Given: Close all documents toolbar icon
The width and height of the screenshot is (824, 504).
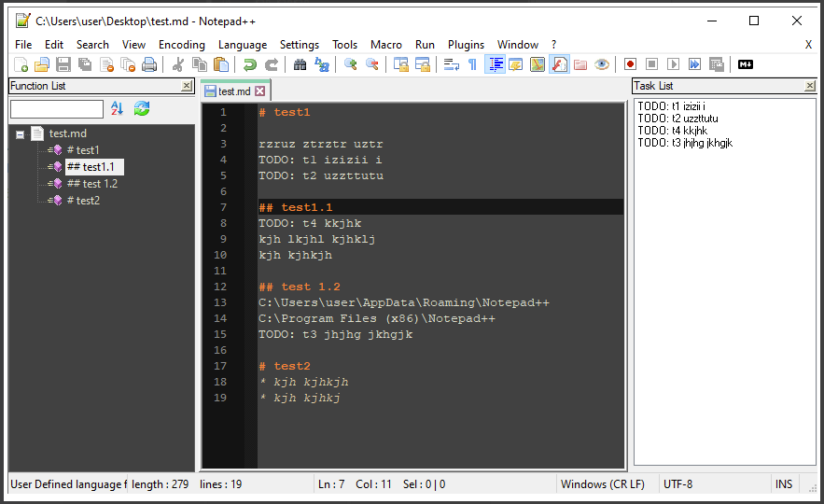Looking at the screenshot, I should tap(128, 64).
